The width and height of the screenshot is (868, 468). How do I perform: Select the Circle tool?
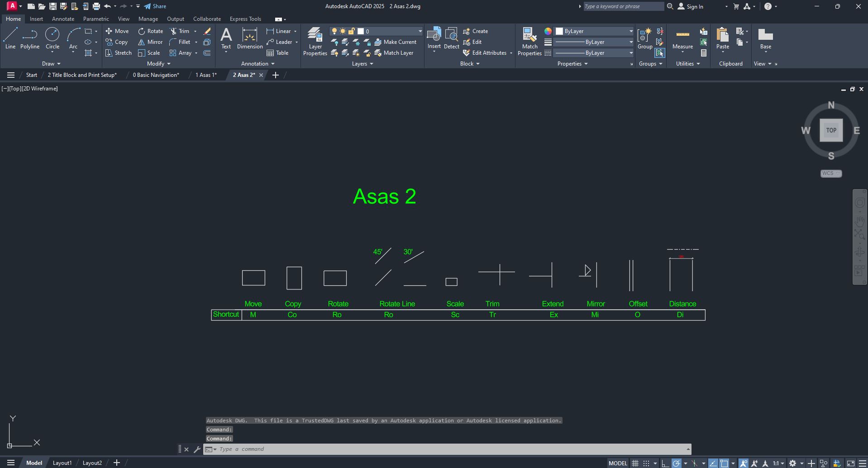pyautogui.click(x=52, y=38)
